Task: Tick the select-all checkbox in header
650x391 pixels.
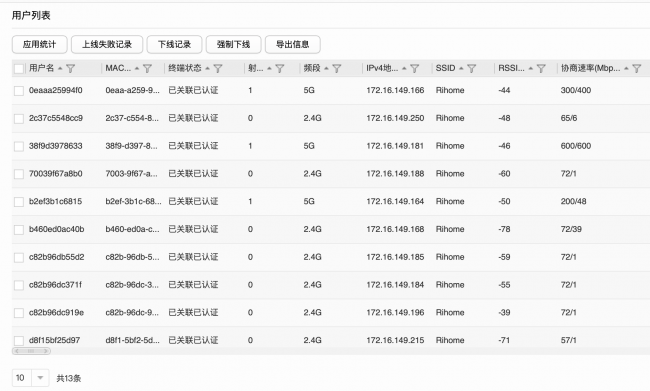Action: click(19, 68)
